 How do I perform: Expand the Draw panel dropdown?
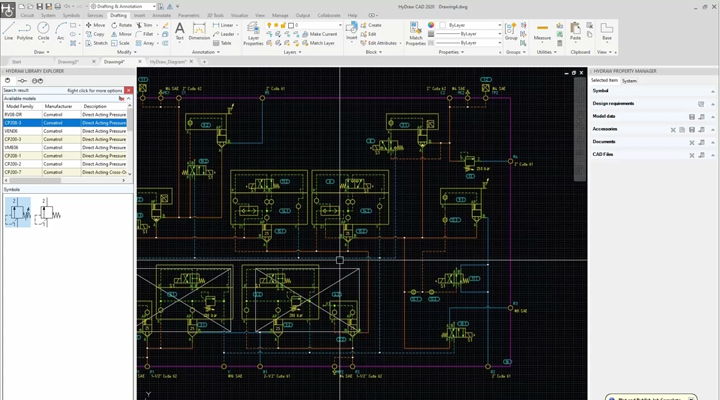[41, 52]
